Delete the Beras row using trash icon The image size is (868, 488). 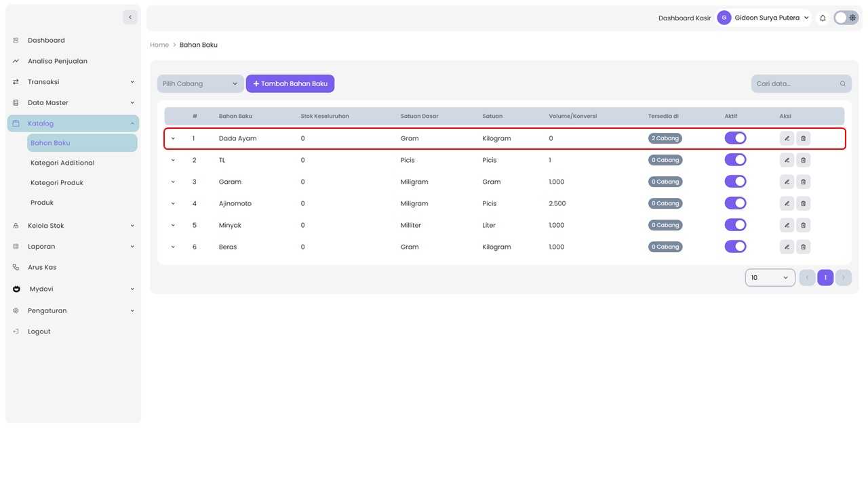tap(803, 247)
